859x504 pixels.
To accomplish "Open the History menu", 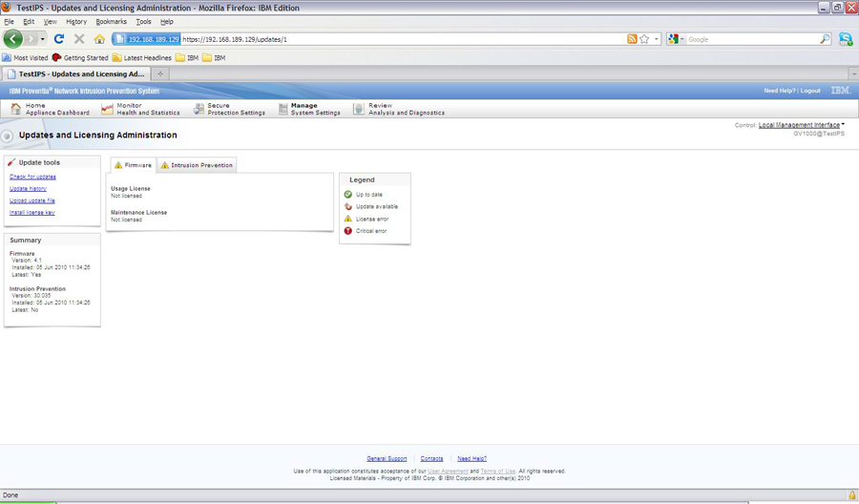I will click(x=76, y=21).
